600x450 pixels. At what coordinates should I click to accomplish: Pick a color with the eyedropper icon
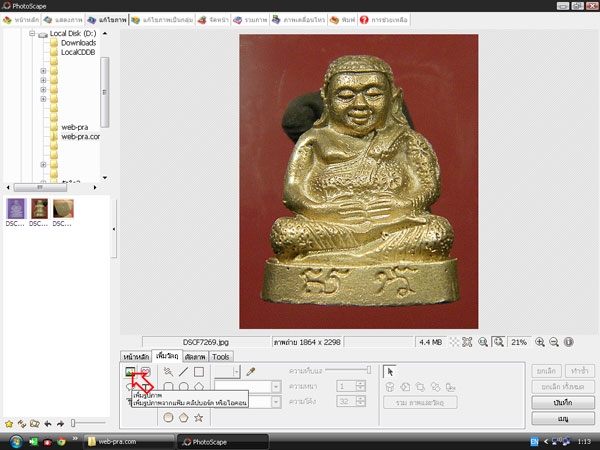click(251, 372)
